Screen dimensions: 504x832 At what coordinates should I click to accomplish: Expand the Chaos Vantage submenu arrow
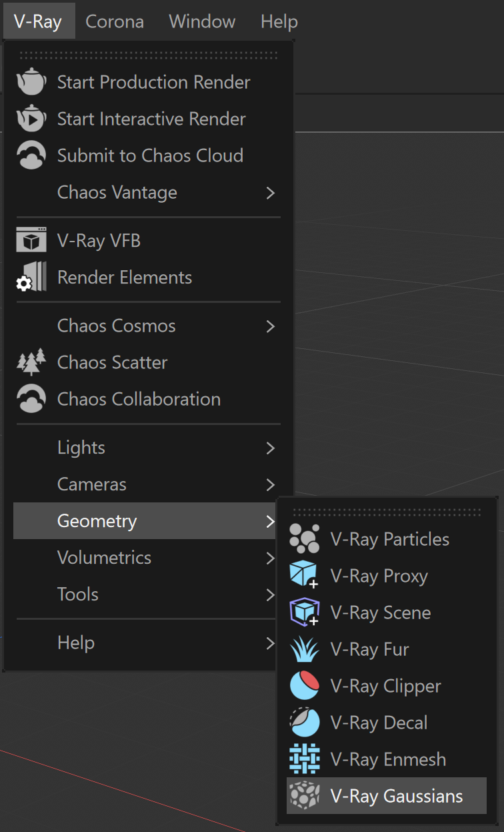(x=270, y=193)
